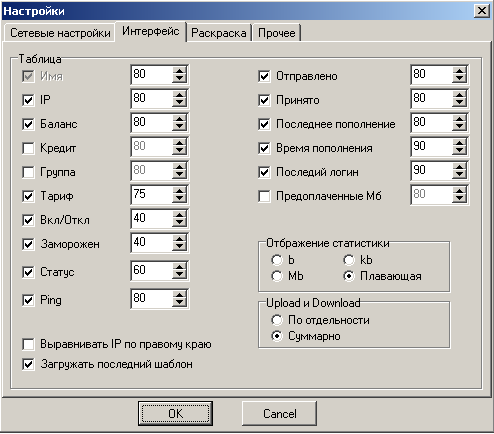Toggle the Тариф checkbox
Viewport: 494px width, 434px height.
pyautogui.click(x=28, y=196)
